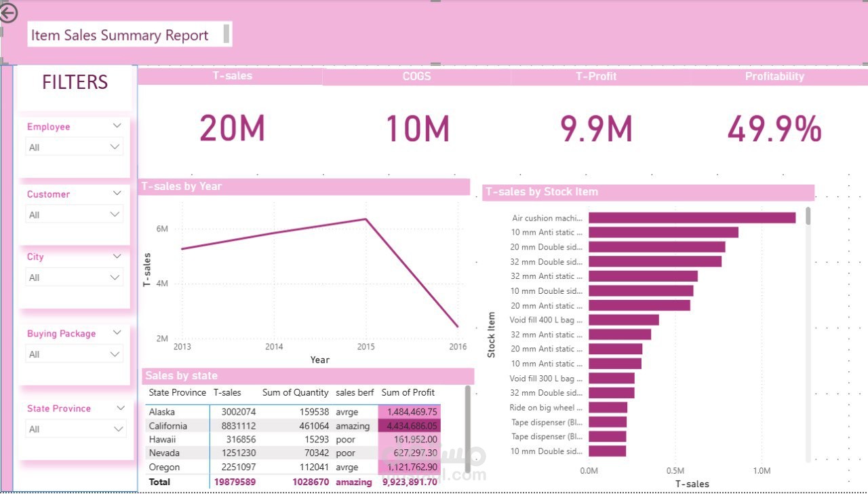Click the Profitability 49.9% value
Image resolution: width=868 pixels, height=494 pixels.
click(774, 129)
